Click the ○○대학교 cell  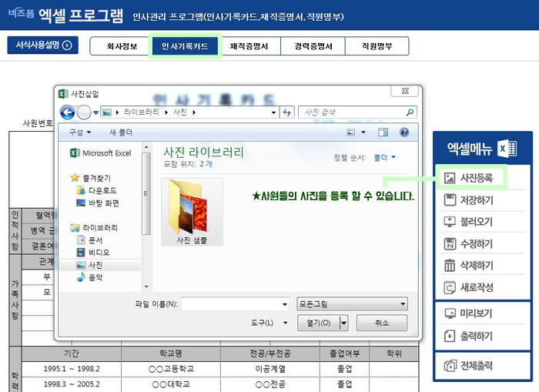(x=171, y=384)
